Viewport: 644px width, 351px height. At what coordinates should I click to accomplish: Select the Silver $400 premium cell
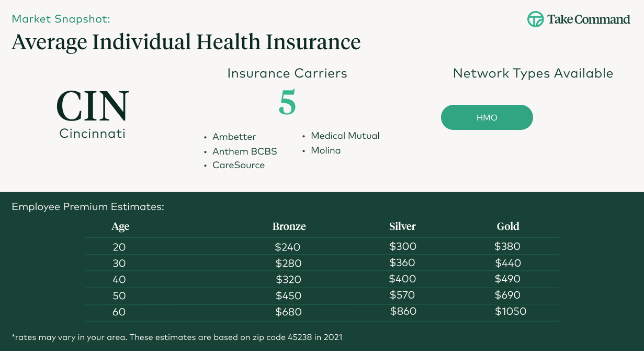402,279
